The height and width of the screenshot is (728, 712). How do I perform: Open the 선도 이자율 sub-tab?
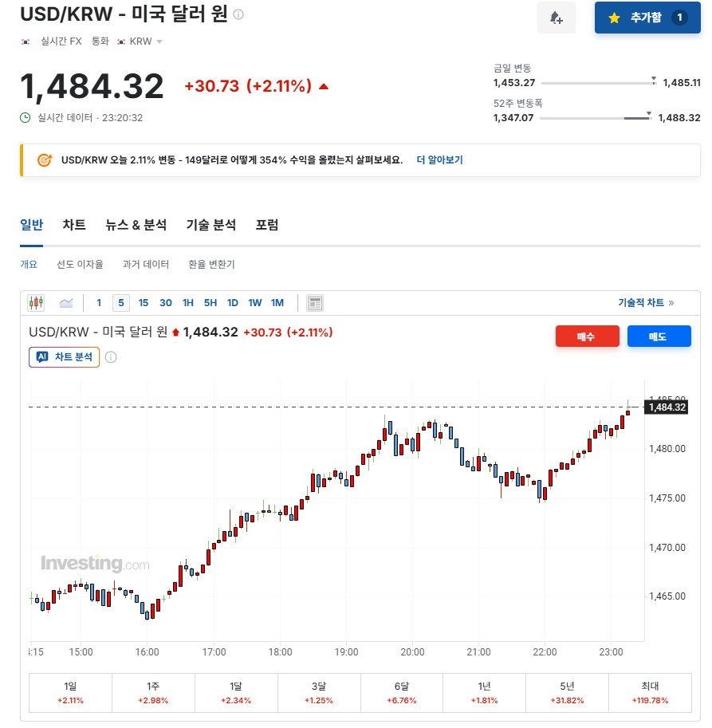[x=80, y=264]
